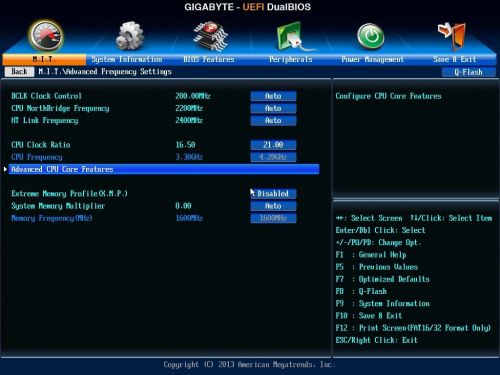Image resolution: width=500 pixels, height=375 pixels.
Task: Click the 2200MHz NorthBridge current value
Action: 189,108
